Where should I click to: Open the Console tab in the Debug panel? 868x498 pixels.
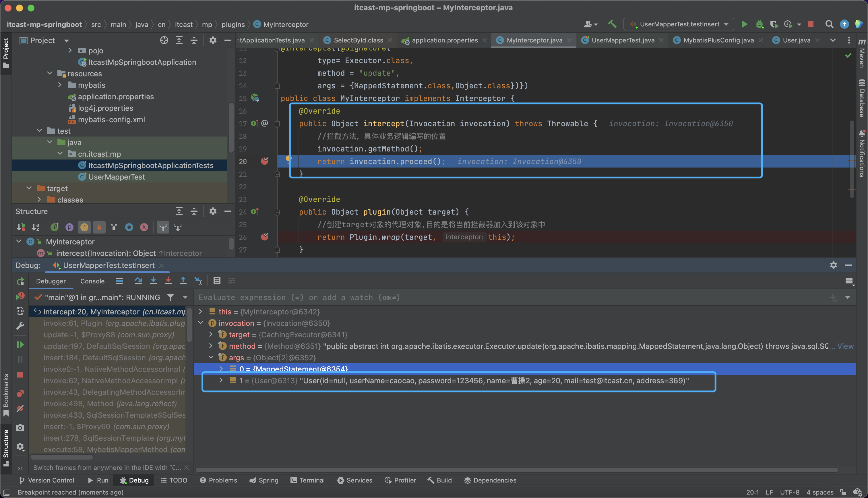(x=92, y=281)
